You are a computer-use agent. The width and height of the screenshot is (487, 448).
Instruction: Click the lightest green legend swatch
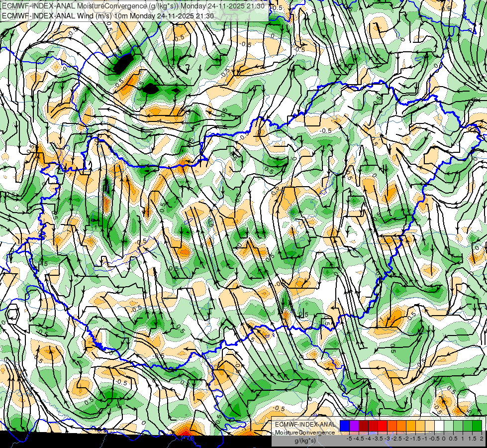pos(449,426)
